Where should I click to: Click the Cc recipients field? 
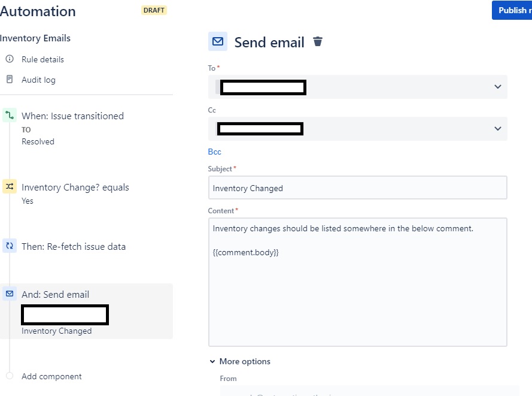(358, 129)
